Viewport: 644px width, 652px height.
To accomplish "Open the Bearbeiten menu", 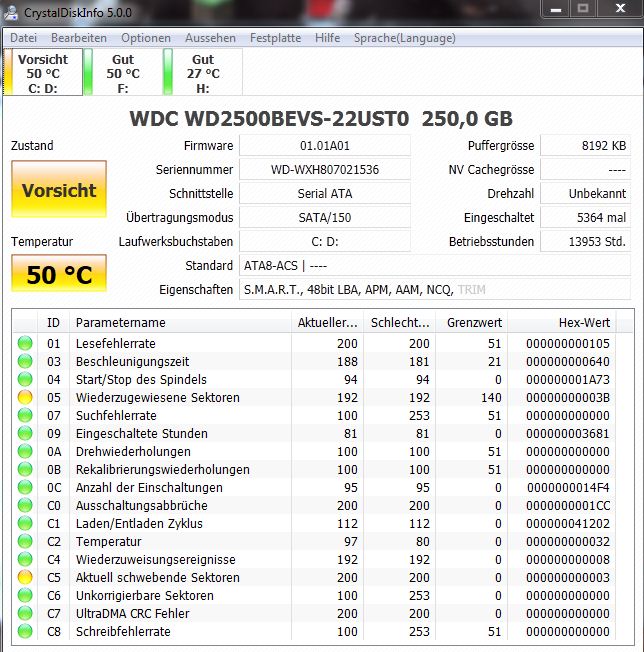I will (79, 38).
